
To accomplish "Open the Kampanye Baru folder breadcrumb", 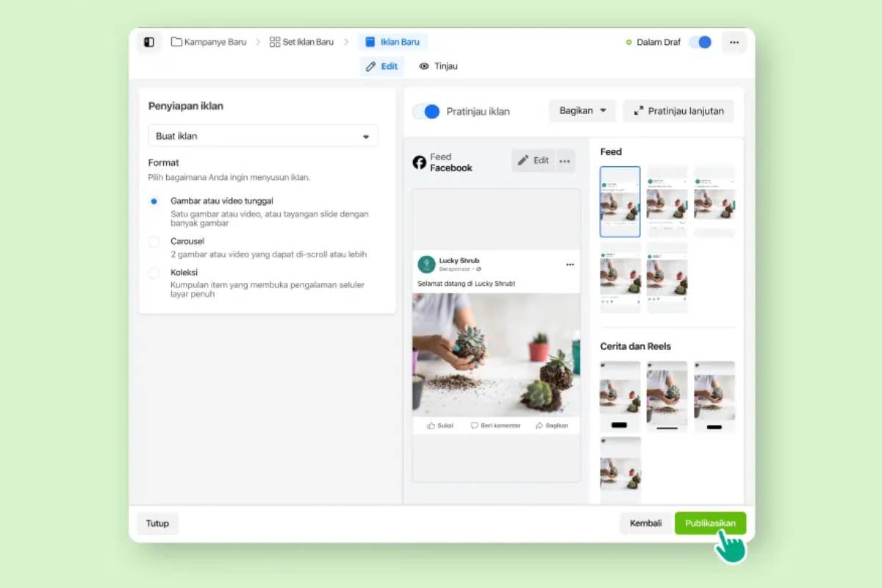I will (x=209, y=42).
